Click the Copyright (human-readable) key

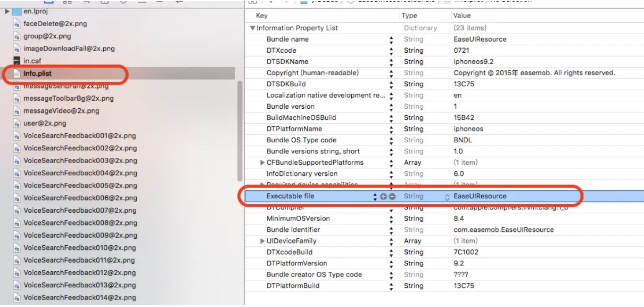click(312, 73)
